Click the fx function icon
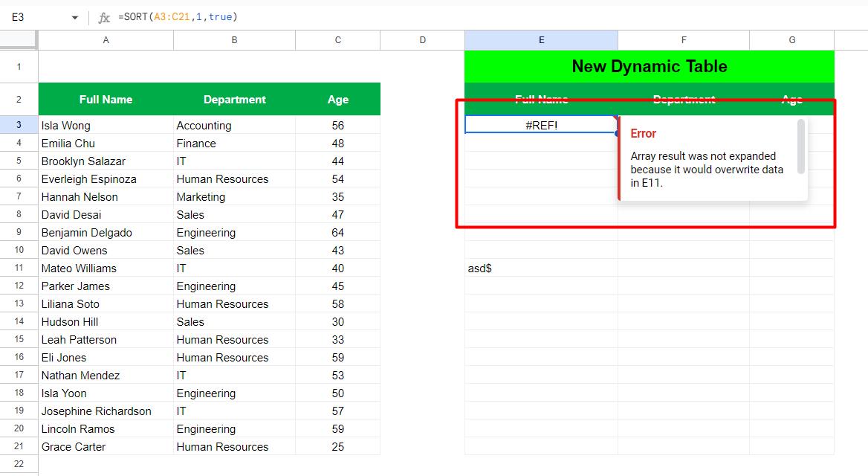This screenshot has height=476, width=868. 103,18
